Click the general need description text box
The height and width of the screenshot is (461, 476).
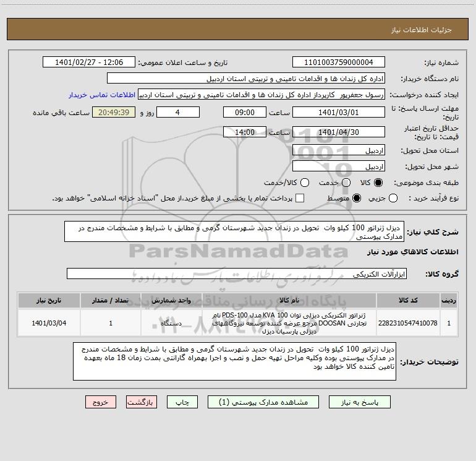click(234, 232)
